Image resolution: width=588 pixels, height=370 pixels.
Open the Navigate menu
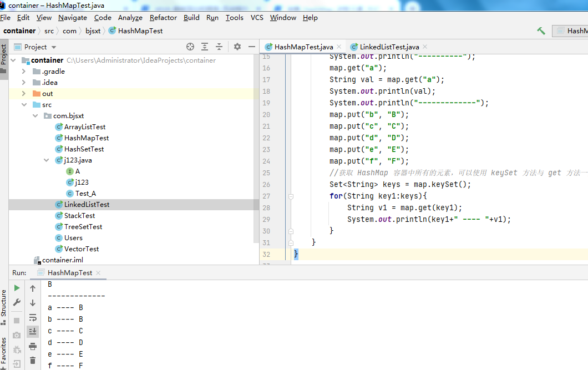point(73,18)
